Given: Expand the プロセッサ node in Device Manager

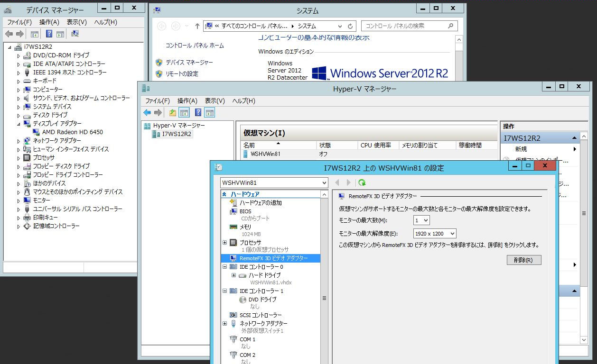Looking at the screenshot, I should [19, 158].
